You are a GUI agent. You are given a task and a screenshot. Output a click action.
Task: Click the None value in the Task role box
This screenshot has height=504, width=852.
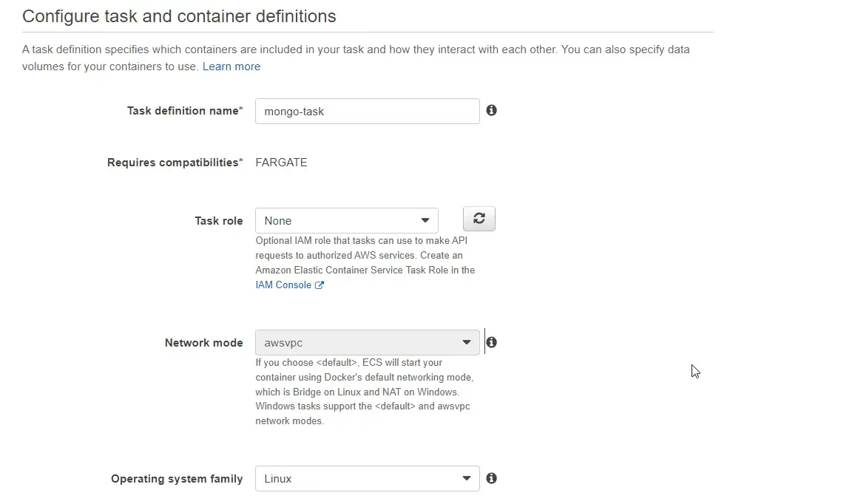[x=278, y=220]
